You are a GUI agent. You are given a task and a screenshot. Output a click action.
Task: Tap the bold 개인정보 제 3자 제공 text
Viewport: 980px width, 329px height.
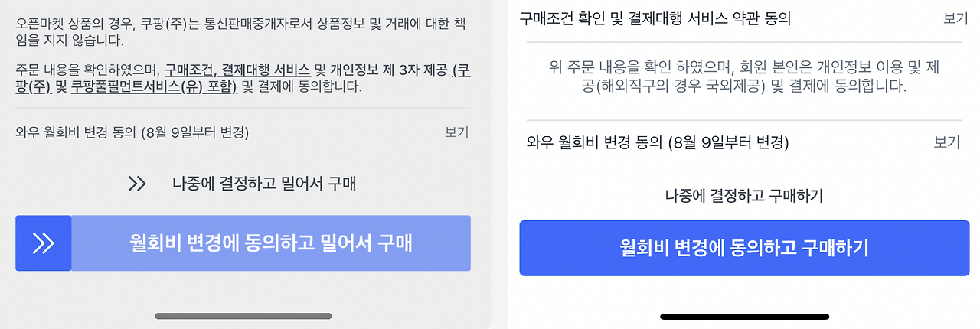click(x=390, y=71)
